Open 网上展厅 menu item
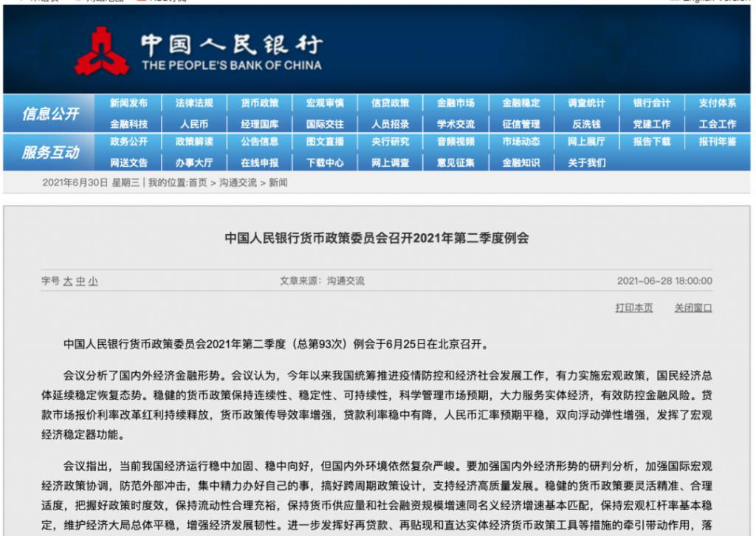The width and height of the screenshot is (756, 536). (x=586, y=142)
